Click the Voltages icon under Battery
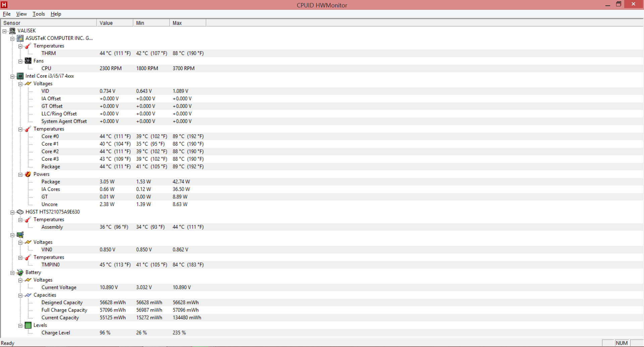The width and height of the screenshot is (644, 347). point(28,280)
